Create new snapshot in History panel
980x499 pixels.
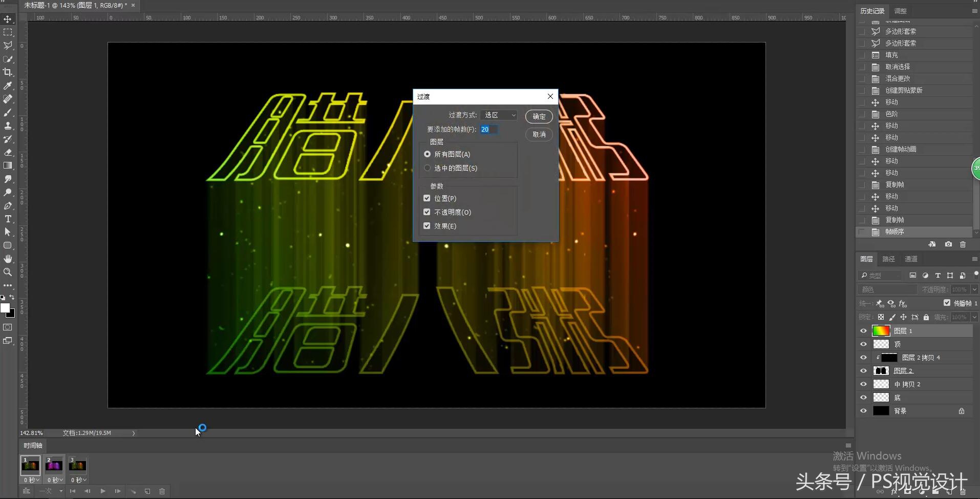click(x=948, y=244)
